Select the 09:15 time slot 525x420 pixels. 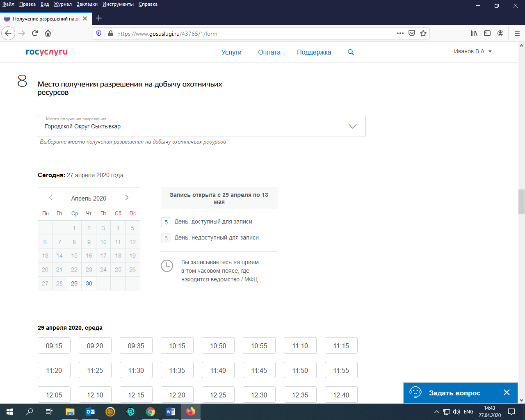click(x=54, y=346)
